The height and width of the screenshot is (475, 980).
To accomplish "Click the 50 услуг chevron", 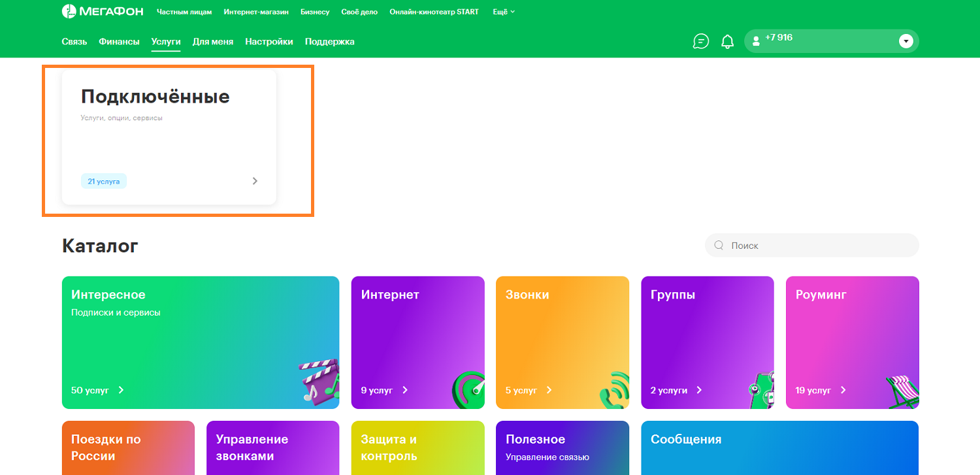I will 121,390.
